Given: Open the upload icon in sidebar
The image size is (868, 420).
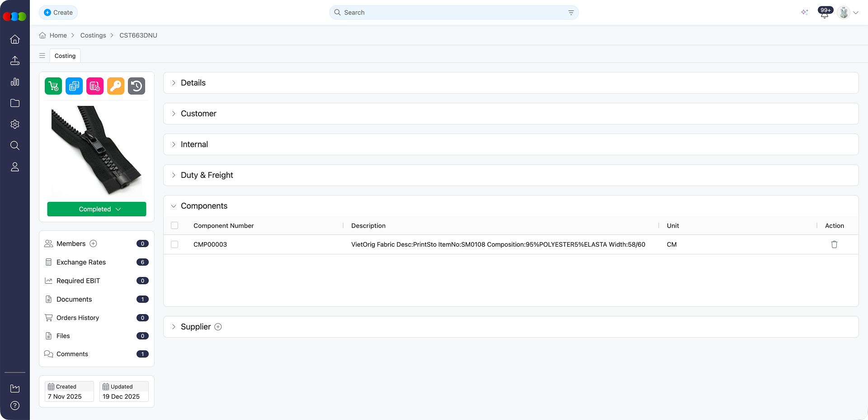Looking at the screenshot, I should point(15,61).
